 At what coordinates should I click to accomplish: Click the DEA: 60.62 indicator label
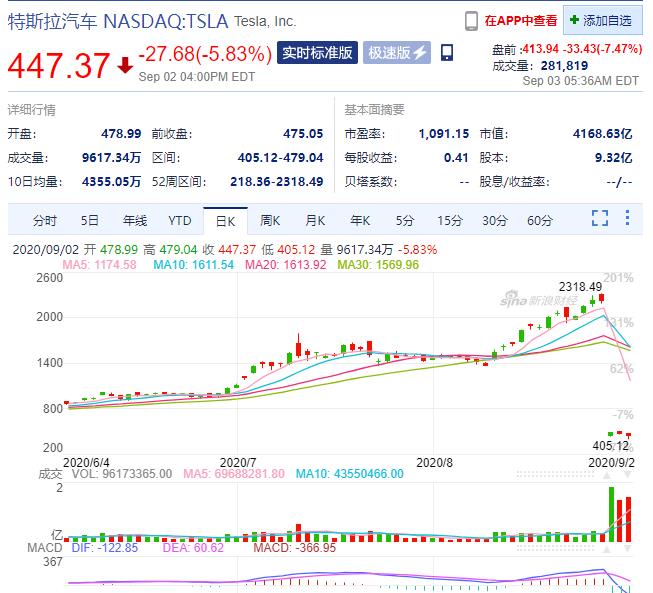[x=193, y=548]
